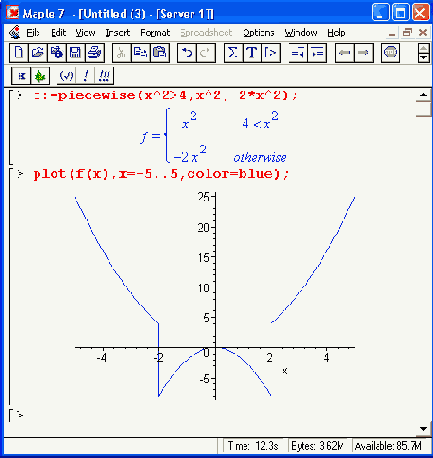Click the worksheet scrollbar down arrow

(423, 429)
